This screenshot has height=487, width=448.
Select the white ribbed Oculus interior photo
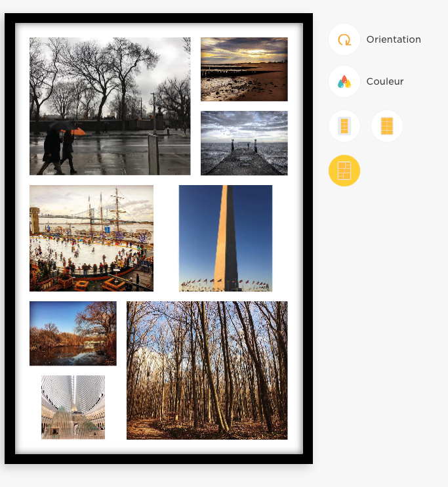tap(73, 407)
